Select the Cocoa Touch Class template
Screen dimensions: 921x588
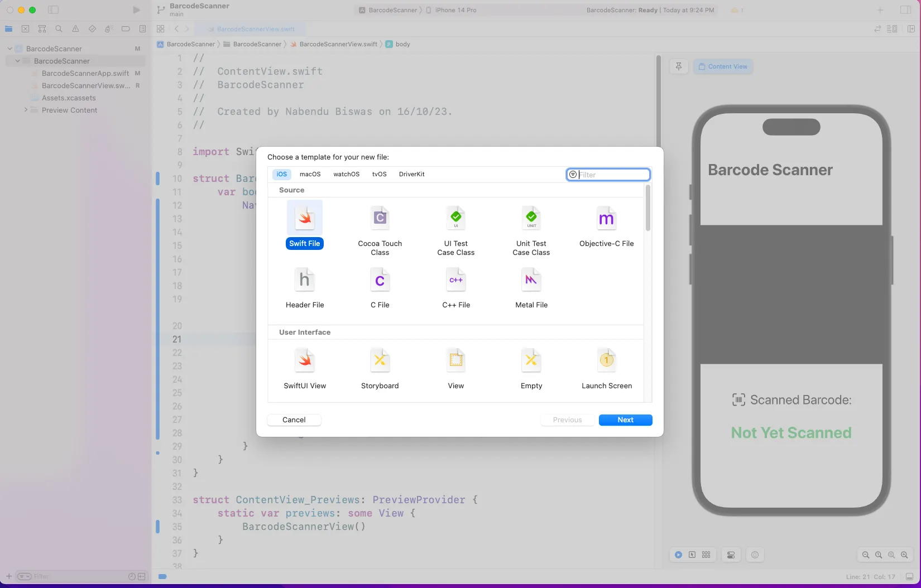point(380,231)
